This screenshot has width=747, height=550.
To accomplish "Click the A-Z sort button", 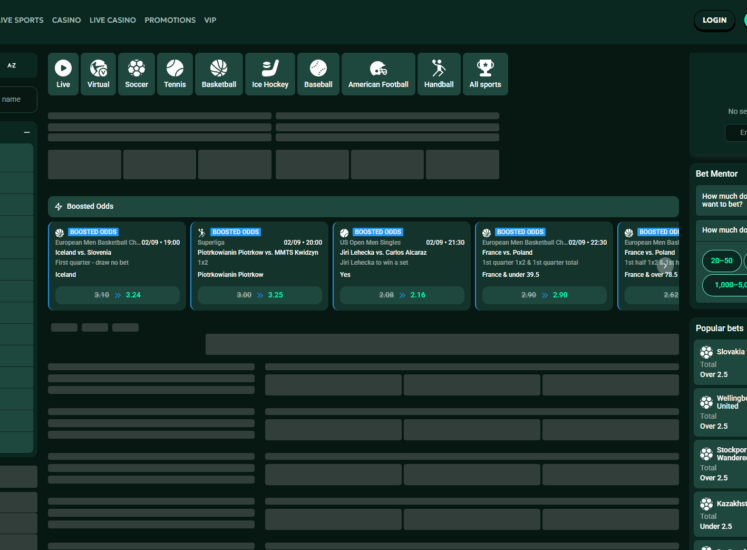I will (x=12, y=66).
